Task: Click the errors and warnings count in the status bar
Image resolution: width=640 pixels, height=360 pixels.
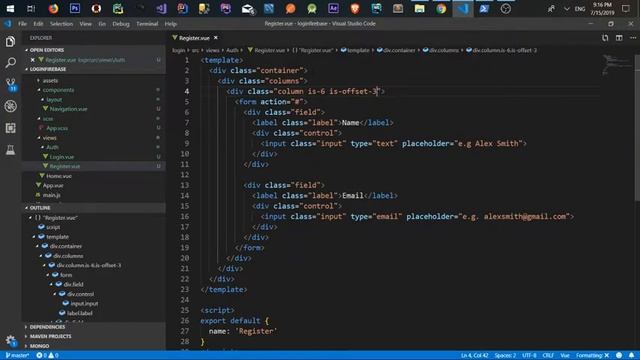Action: [47, 356]
